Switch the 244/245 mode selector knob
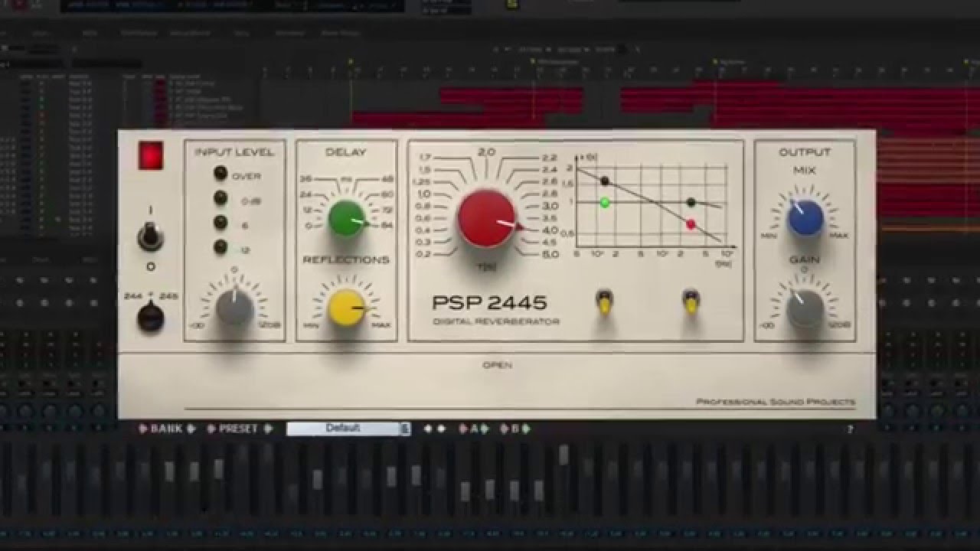 click(x=150, y=315)
